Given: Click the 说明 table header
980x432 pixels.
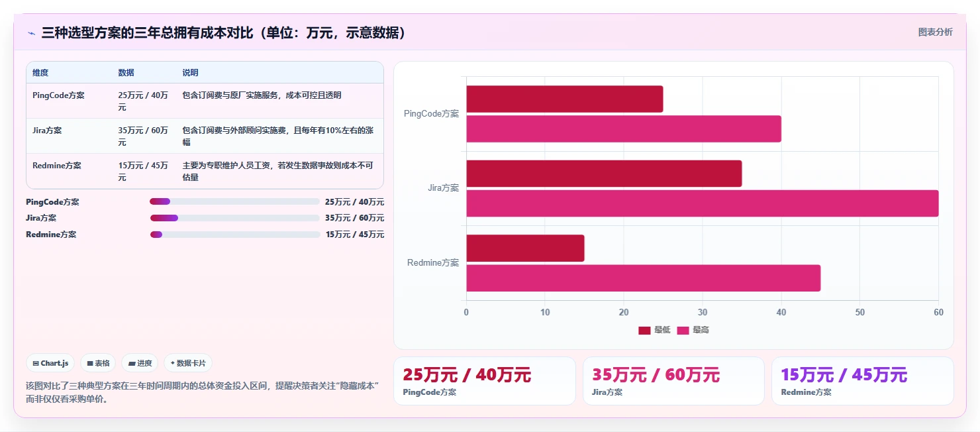Looking at the screenshot, I should [191, 73].
